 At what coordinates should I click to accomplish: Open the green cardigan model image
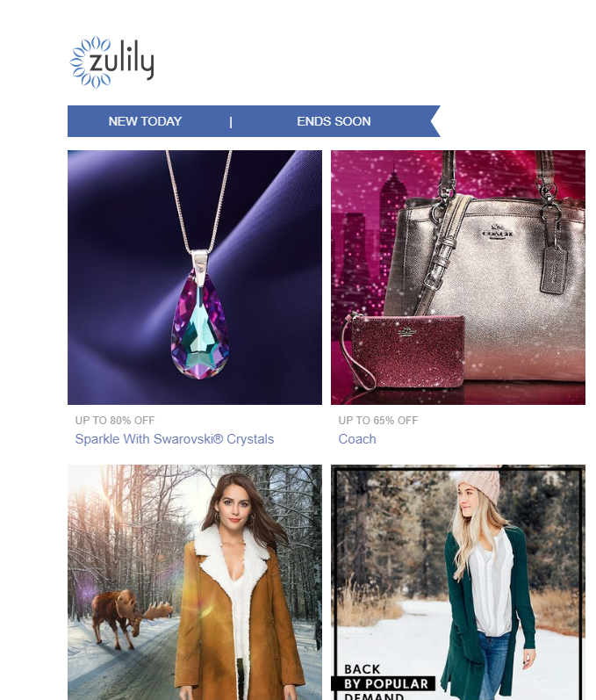(457, 582)
